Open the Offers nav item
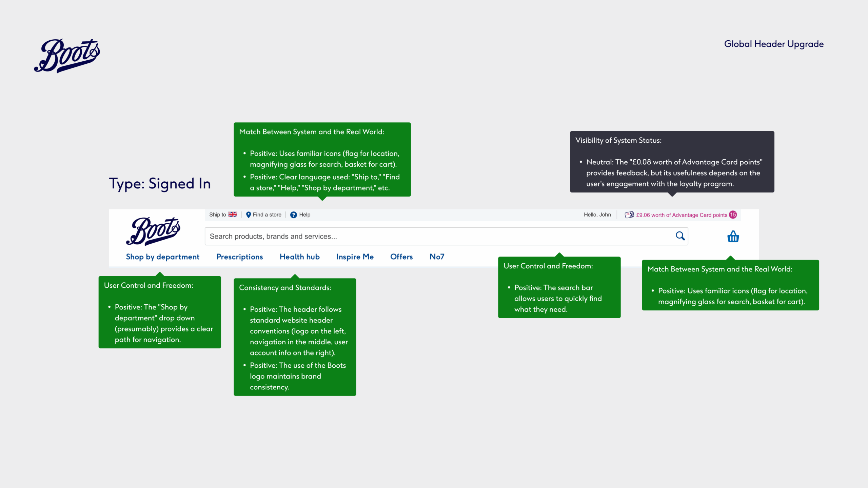868x488 pixels. 401,257
